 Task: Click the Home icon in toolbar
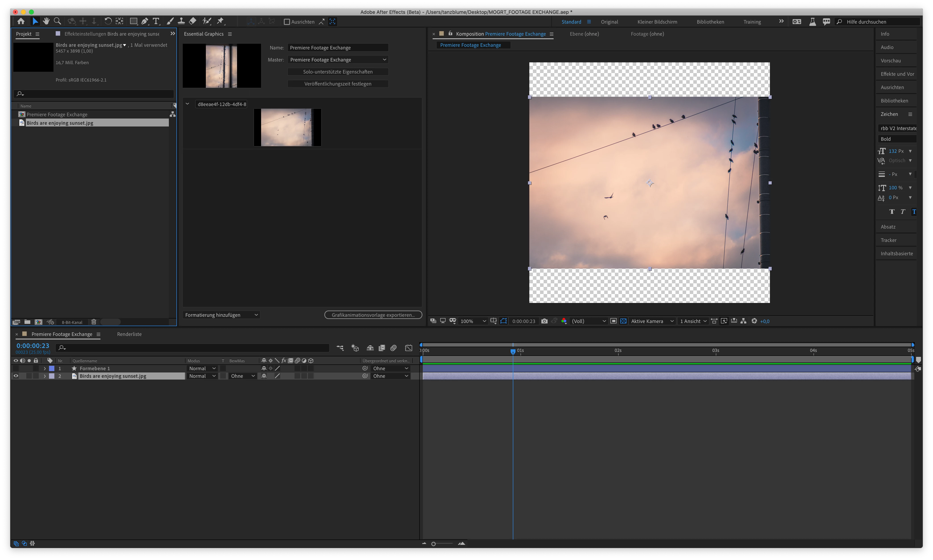[21, 22]
